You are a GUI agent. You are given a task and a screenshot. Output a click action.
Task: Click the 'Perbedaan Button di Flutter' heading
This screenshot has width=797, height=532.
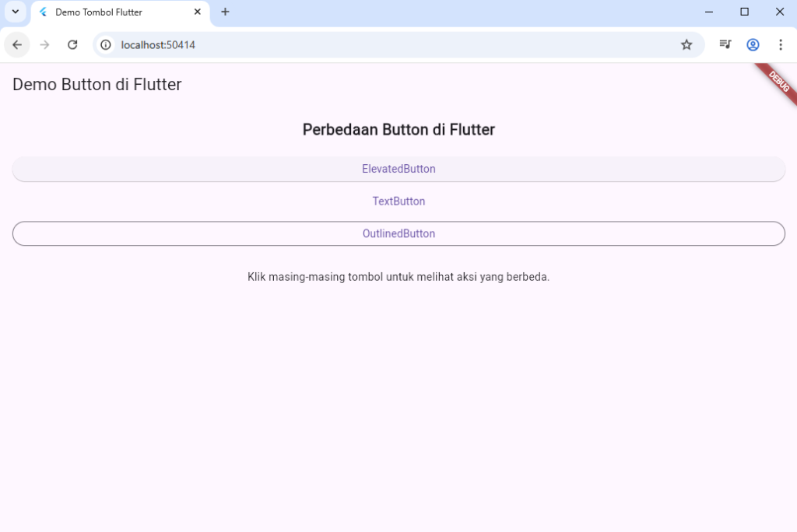tap(398, 129)
